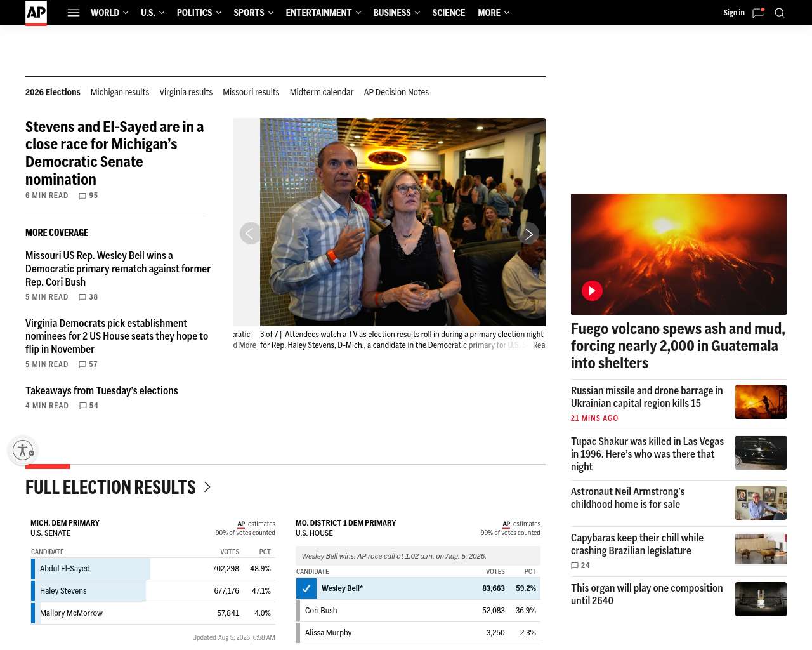Go to Missouri results

251,92
